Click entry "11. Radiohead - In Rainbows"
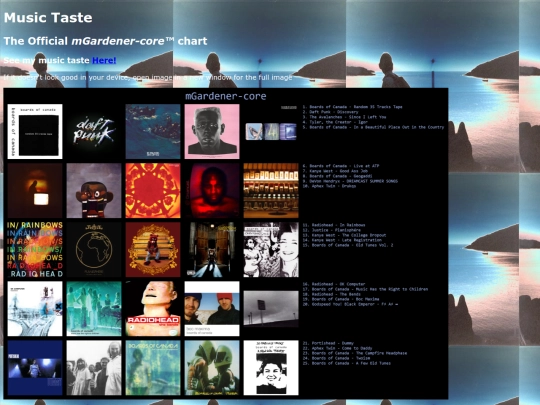The image size is (540, 405). (334, 225)
